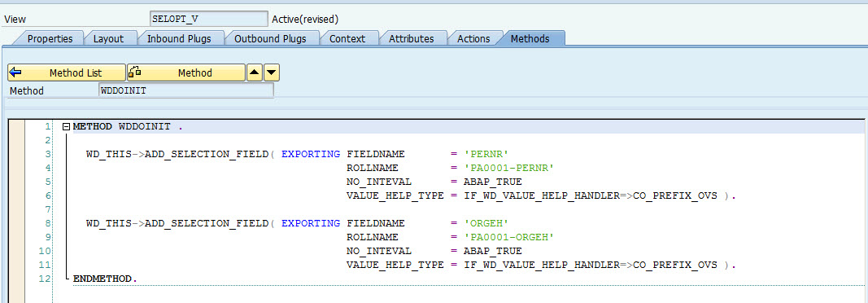Click the View name field SELOPT_V
The width and height of the screenshot is (868, 303).
coord(209,18)
